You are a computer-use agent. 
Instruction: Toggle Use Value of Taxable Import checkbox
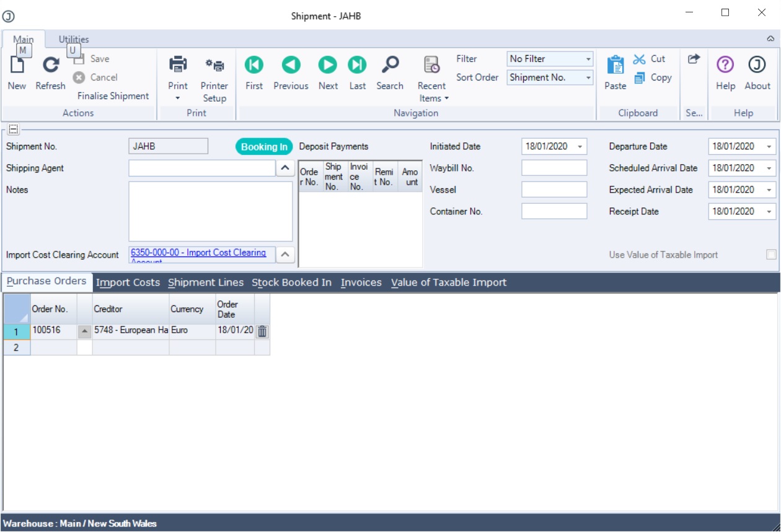(771, 255)
